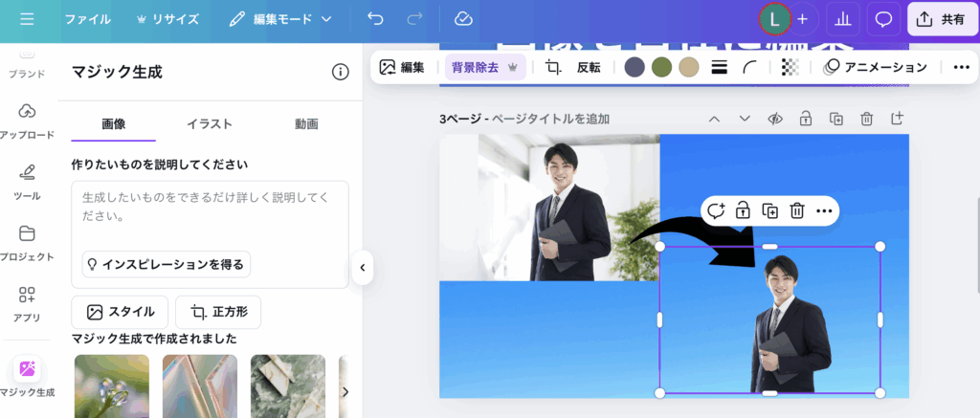Click the インスピレーションを得る button
This screenshot has width=980, height=418.
pyautogui.click(x=165, y=264)
